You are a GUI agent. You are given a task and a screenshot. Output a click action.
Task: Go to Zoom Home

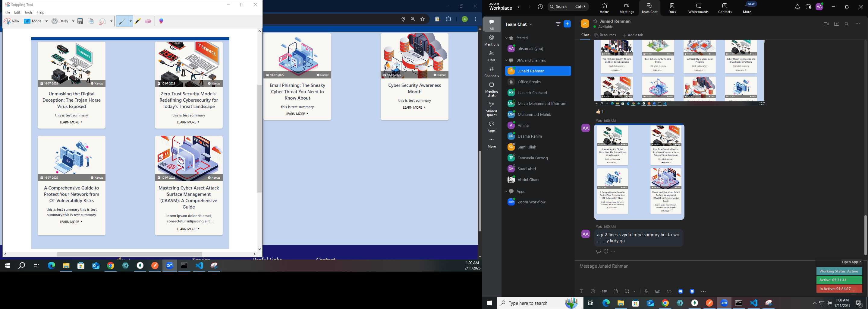[604, 8]
